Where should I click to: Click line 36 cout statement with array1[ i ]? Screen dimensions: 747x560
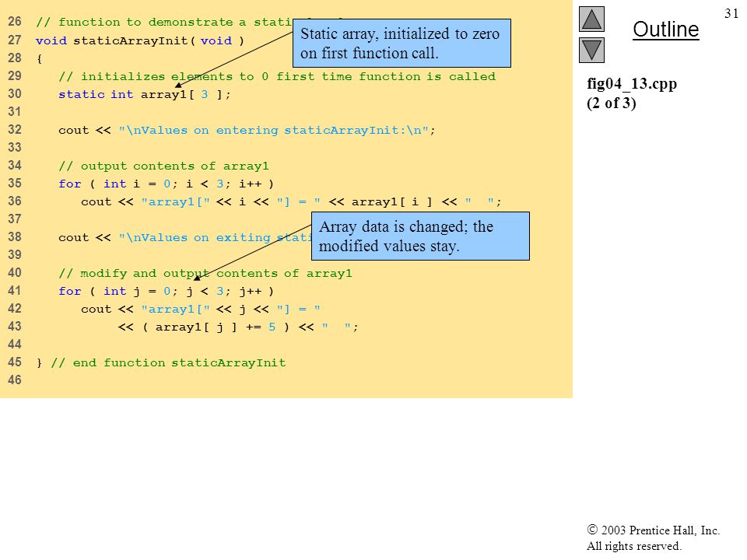[291, 202]
